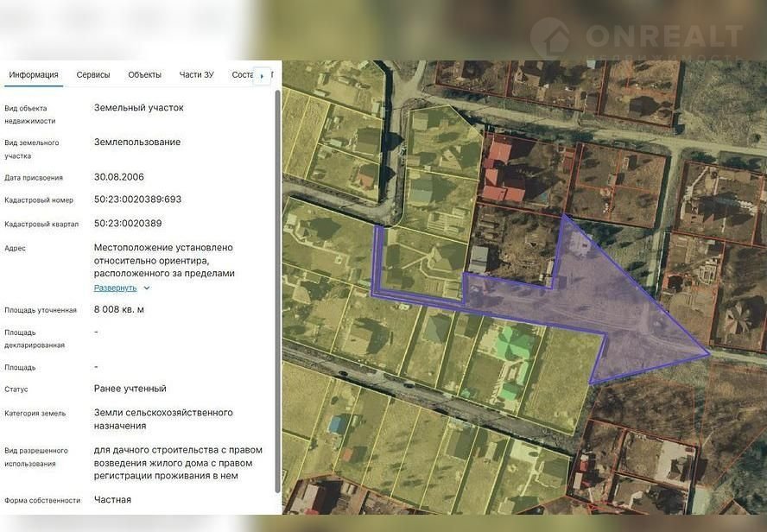767x532 pixels.
Task: Open the partially hidden Соста… tab
Action: [x=242, y=75]
